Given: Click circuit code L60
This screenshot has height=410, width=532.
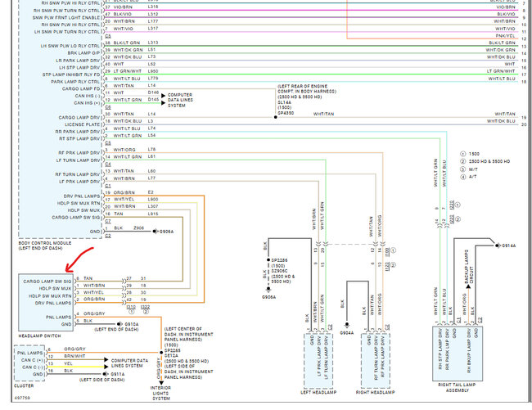Looking at the screenshot, I should click(151, 171).
